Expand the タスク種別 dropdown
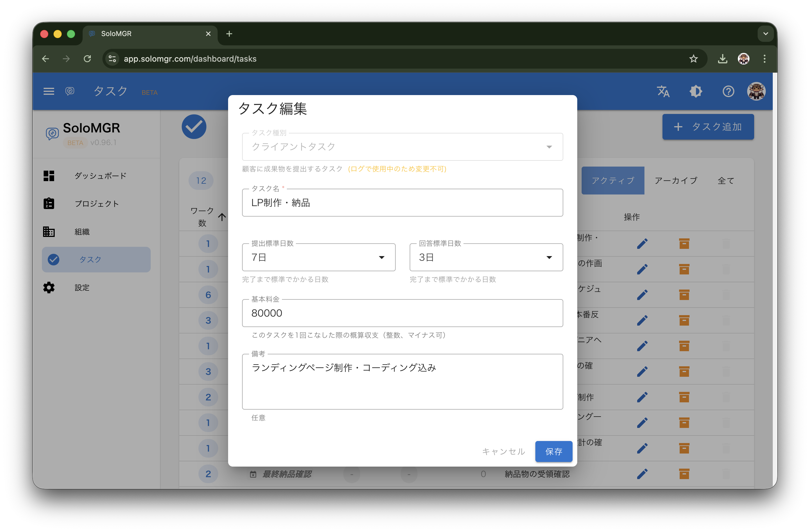The image size is (810, 532). click(549, 147)
